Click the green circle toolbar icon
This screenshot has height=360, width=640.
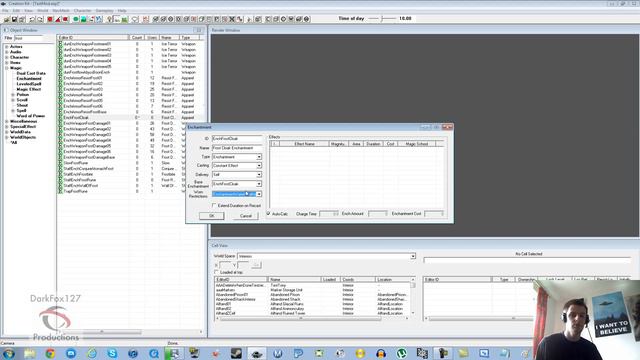[76, 19]
